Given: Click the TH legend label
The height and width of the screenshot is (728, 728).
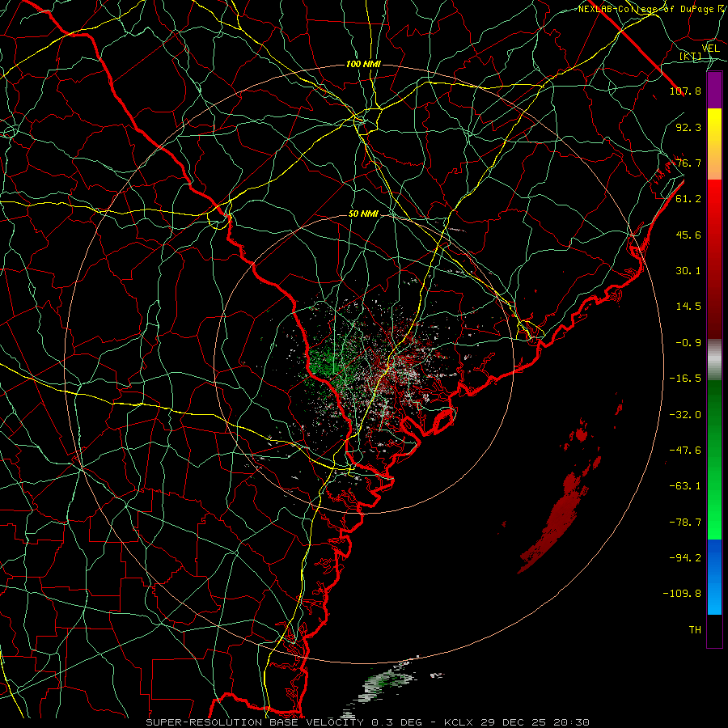Looking at the screenshot, I should (x=695, y=630).
